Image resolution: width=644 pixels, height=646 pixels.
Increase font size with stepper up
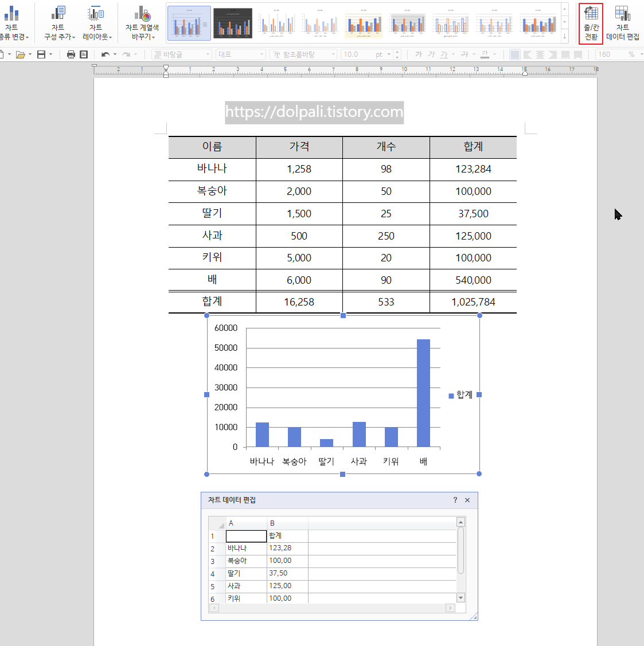[397, 52]
